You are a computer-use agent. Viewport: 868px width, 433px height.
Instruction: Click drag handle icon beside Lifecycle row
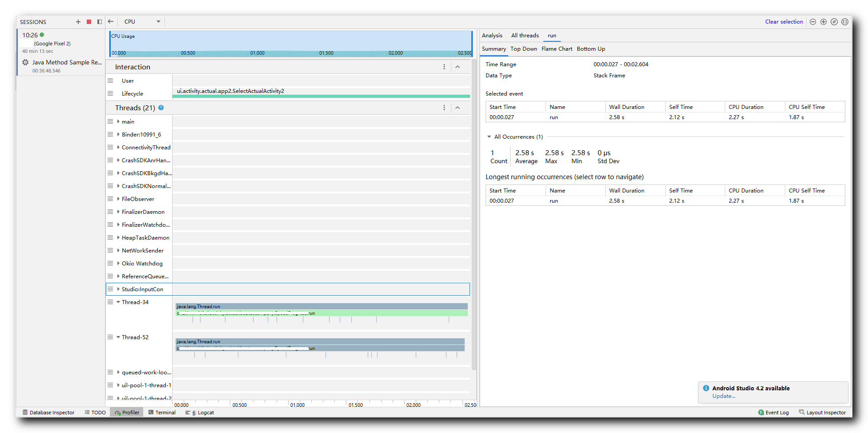tap(110, 93)
